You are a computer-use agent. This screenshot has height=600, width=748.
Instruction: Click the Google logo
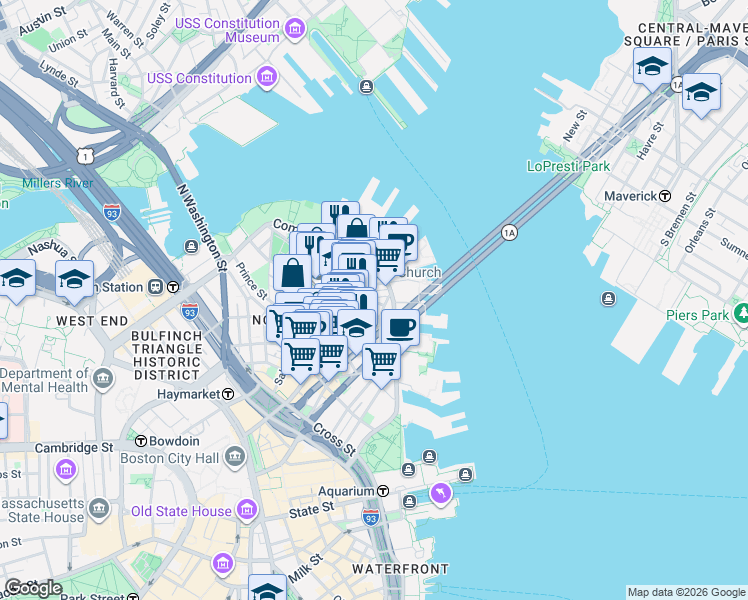33,589
